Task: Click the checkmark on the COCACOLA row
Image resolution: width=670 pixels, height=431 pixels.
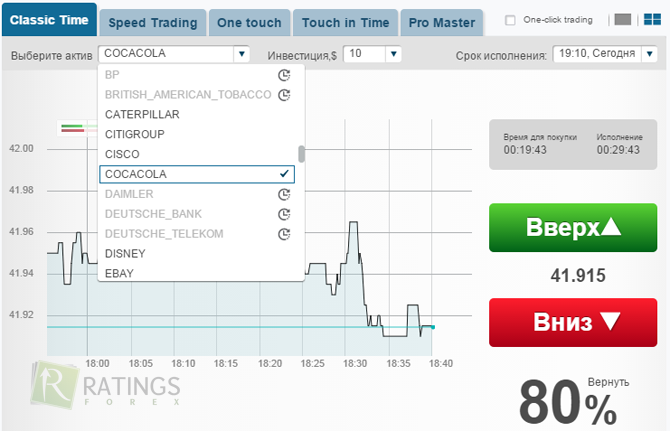Action: pos(284,174)
